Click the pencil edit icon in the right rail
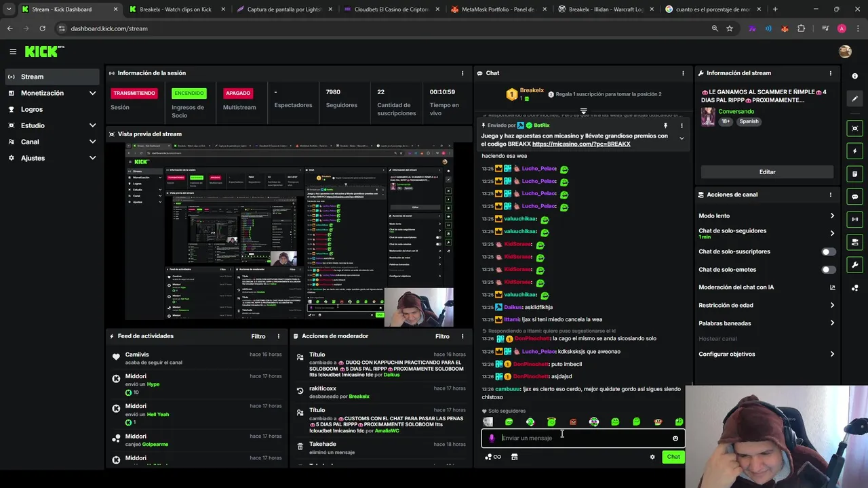 [x=855, y=99]
